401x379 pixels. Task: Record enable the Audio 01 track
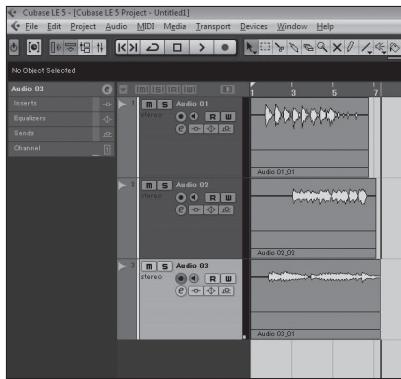pyautogui.click(x=181, y=117)
